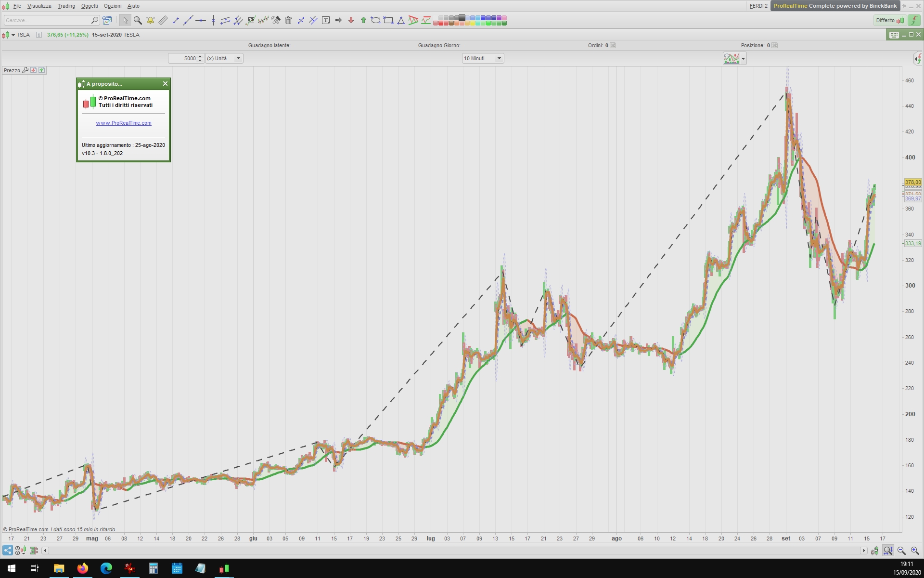Viewport: 924px width, 578px height.
Task: Open the Visualizza menu
Action: point(39,6)
